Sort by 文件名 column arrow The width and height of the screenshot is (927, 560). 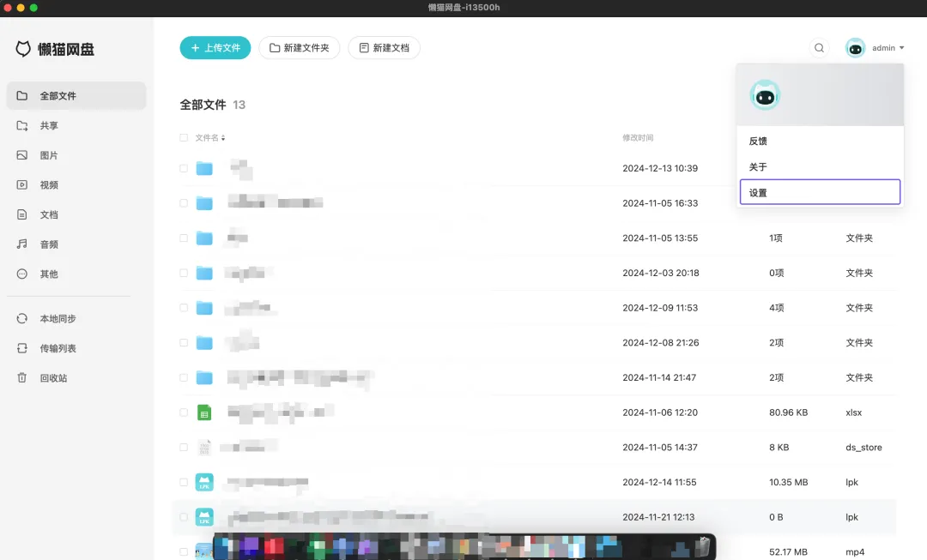point(223,137)
